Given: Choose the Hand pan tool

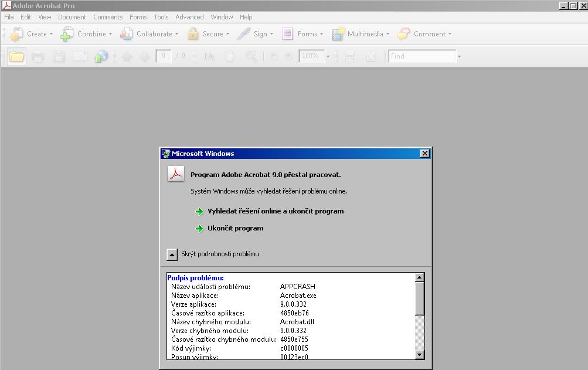Looking at the screenshot, I should 229,57.
